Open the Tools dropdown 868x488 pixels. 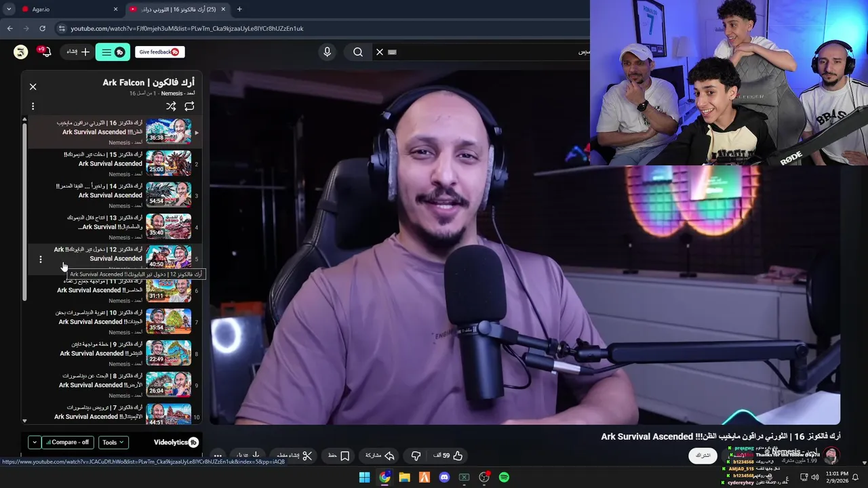coord(113,442)
